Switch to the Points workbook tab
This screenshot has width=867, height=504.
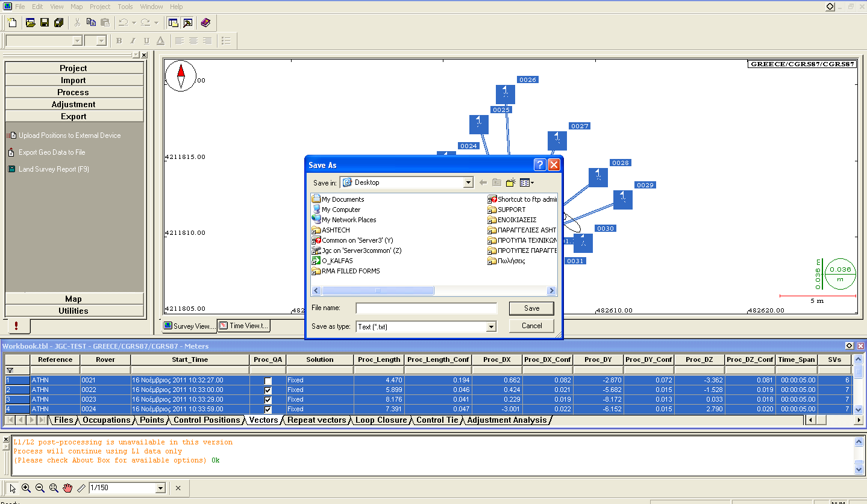(152, 420)
